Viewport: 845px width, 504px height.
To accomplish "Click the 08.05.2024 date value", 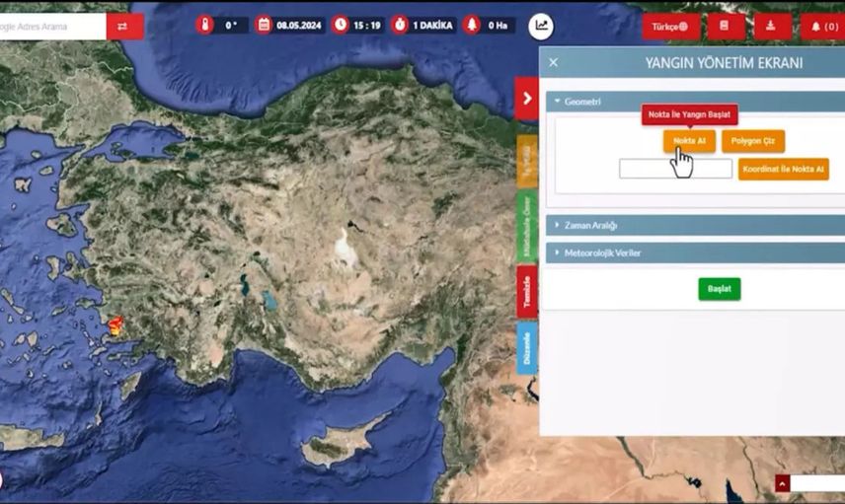I will point(298,26).
